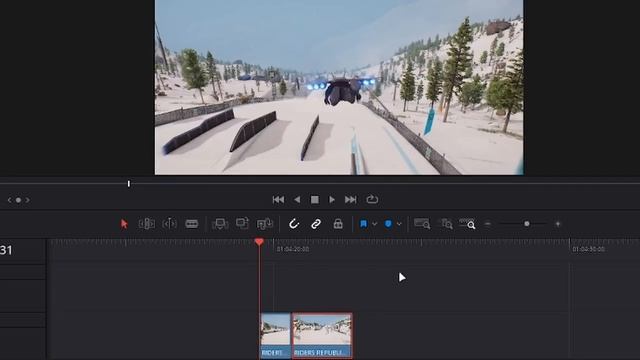Jump to next keyframe arrow

[27, 200]
